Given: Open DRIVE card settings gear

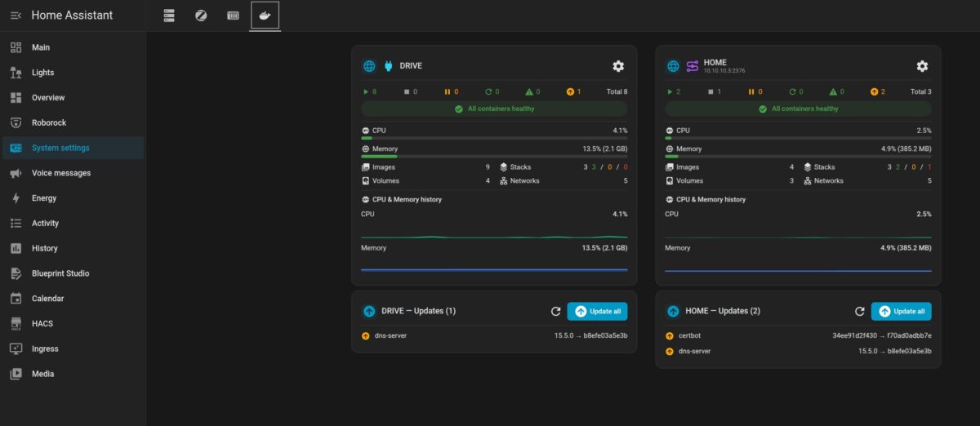Looking at the screenshot, I should (x=618, y=66).
